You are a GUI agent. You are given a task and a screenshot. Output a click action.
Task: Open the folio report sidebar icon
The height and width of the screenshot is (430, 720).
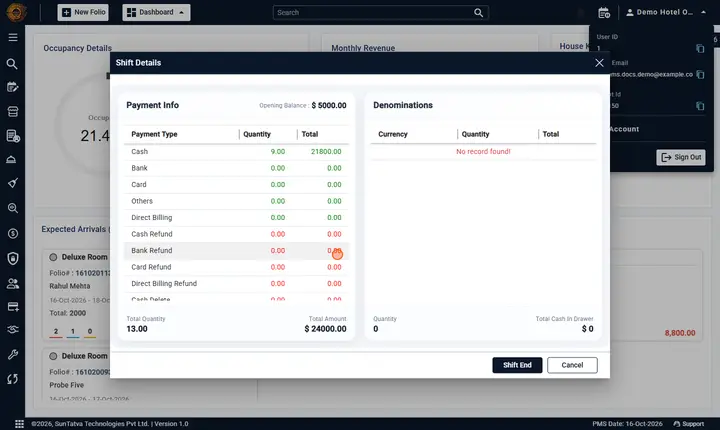click(x=13, y=136)
